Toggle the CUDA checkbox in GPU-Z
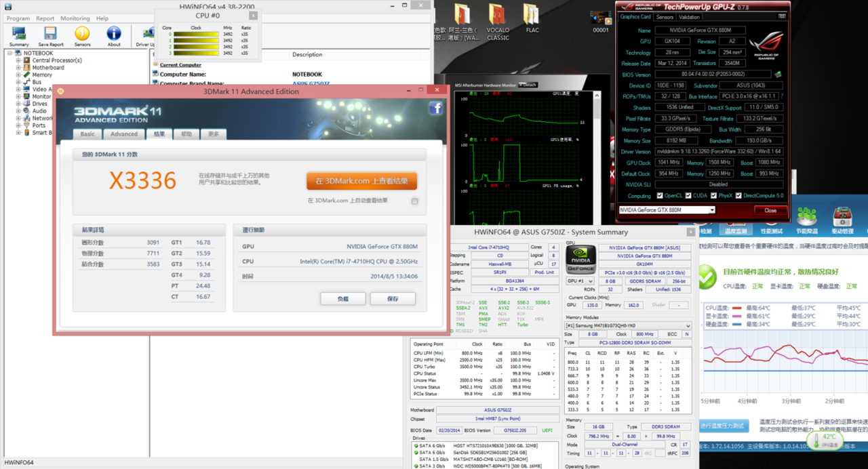This screenshot has height=469, width=868. [688, 195]
